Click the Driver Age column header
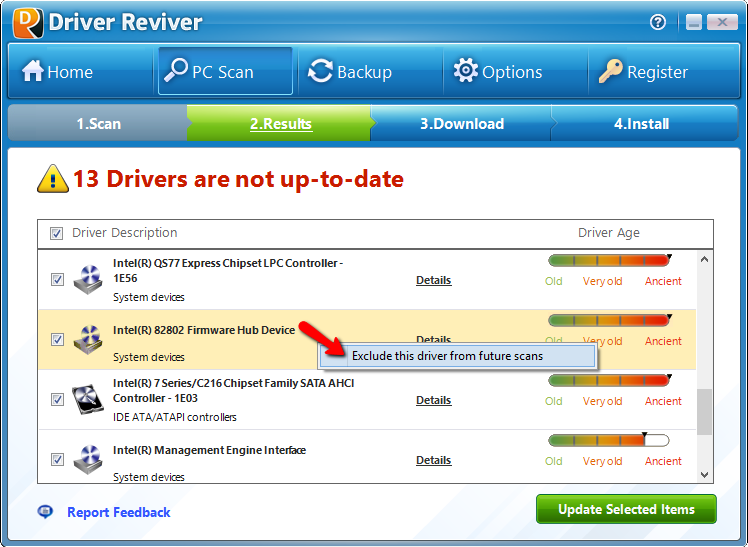The height and width of the screenshot is (547, 748). coord(609,233)
